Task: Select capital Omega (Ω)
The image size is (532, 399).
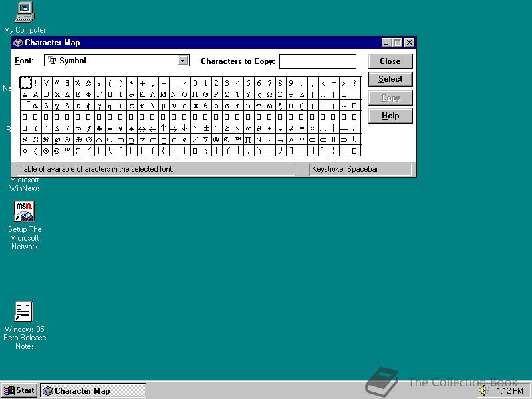Action: point(269,94)
